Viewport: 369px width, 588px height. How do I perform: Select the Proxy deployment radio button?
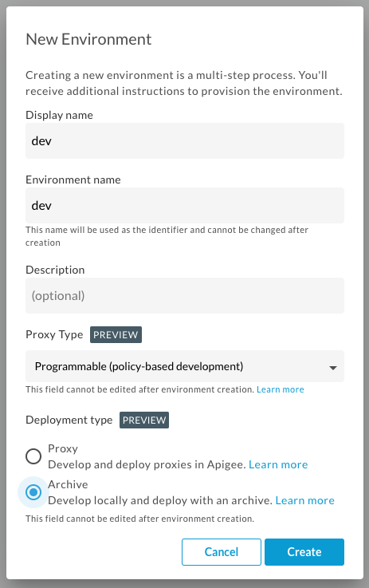pos(33,456)
